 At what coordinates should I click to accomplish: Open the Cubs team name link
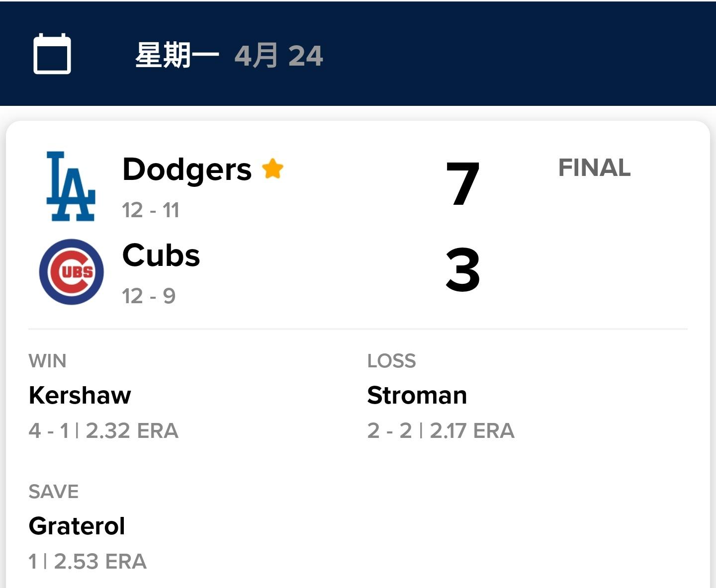(x=161, y=255)
